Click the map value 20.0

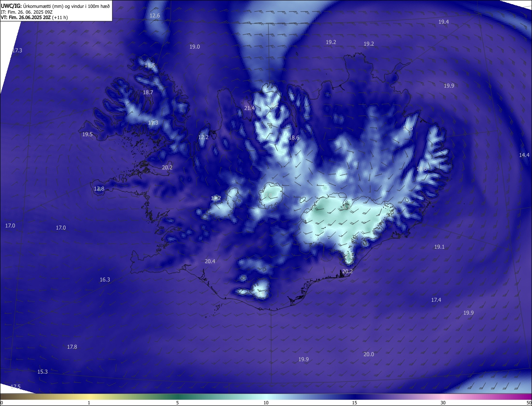[369, 354]
